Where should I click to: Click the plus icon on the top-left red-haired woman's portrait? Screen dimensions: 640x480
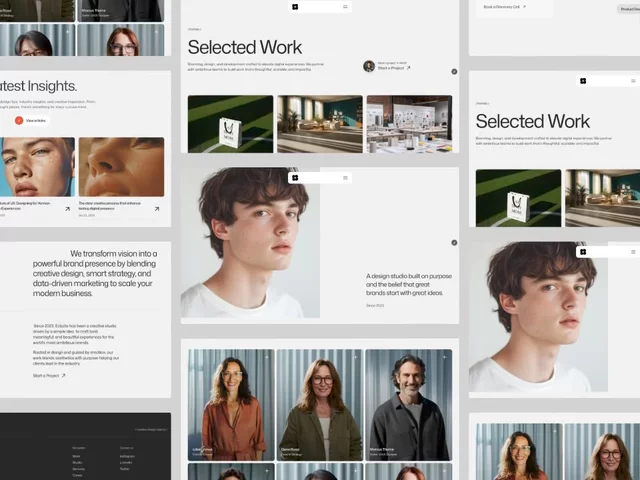pyautogui.click(x=156, y=31)
